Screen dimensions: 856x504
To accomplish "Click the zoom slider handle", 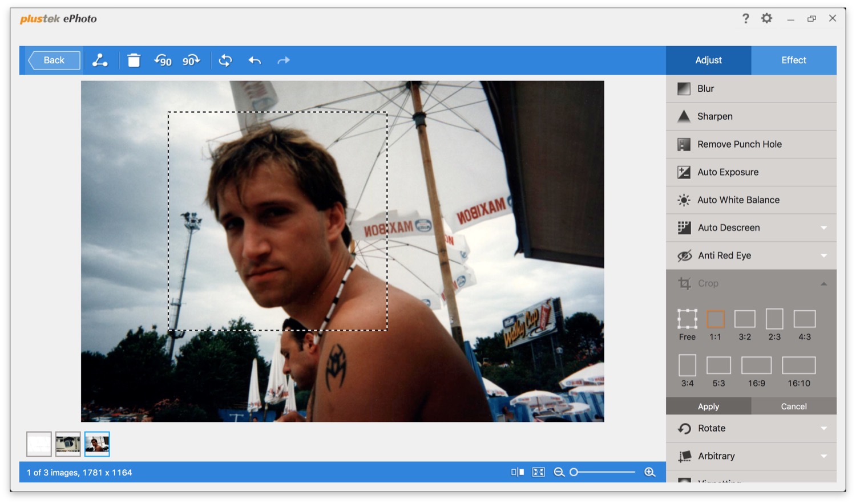I will pos(574,472).
